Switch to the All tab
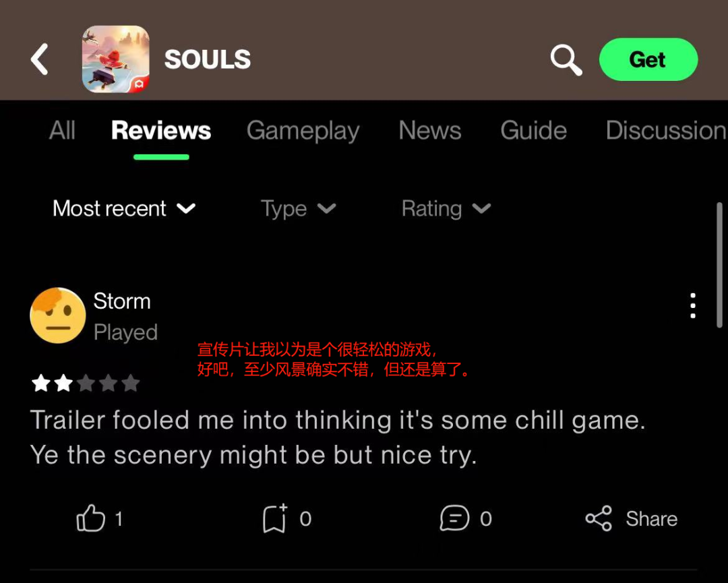728x583 pixels. coord(62,131)
